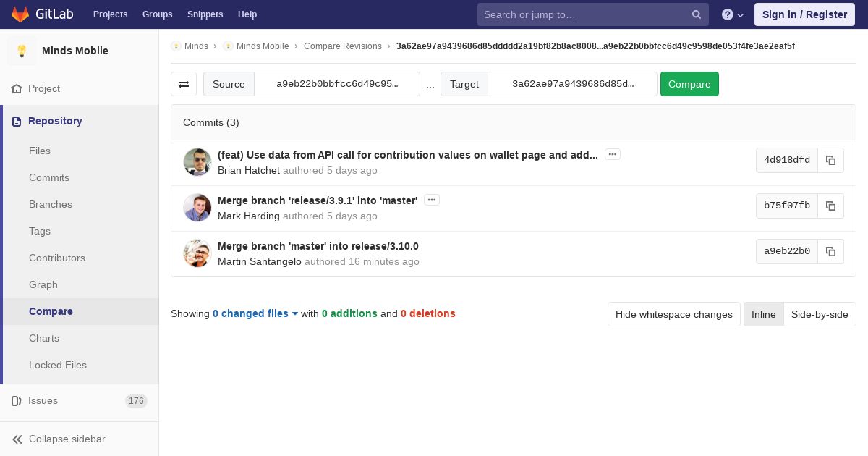The image size is (868, 456).
Task: Open the Projects menu
Action: click(x=110, y=14)
